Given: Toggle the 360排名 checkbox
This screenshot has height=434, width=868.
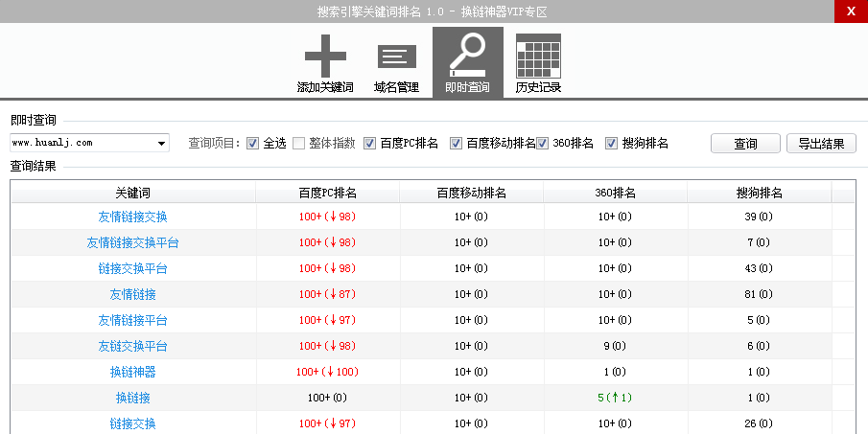Looking at the screenshot, I should click(542, 144).
